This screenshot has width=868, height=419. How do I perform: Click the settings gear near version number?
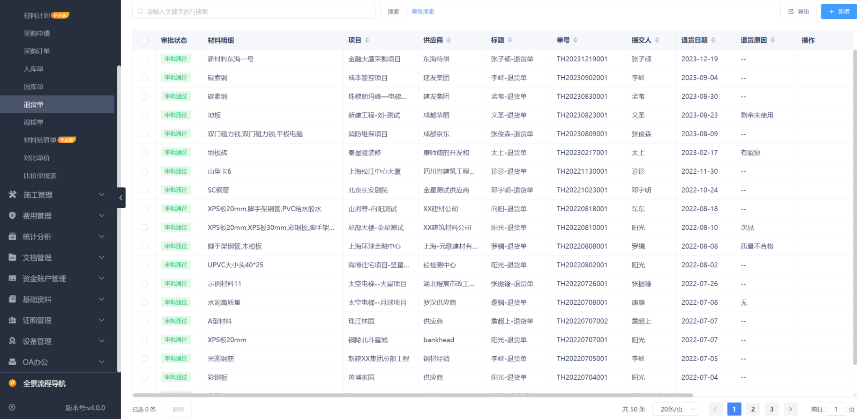point(12,407)
